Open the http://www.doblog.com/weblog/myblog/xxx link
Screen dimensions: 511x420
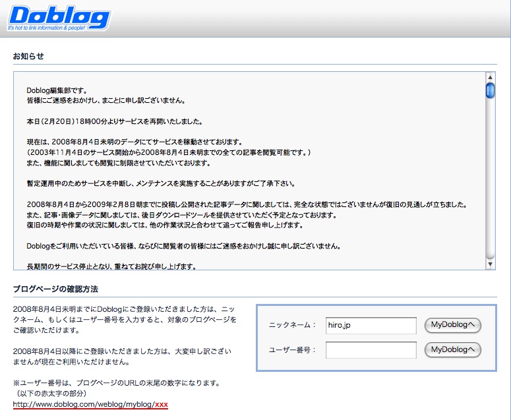90,404
